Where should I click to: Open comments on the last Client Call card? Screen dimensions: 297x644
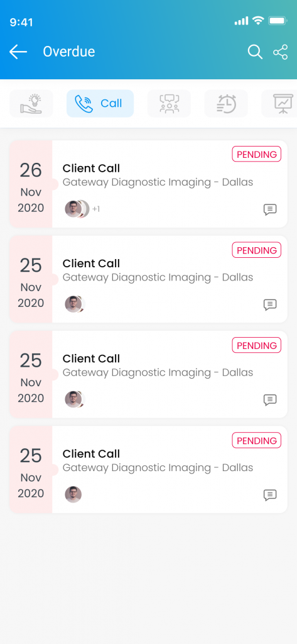pos(270,495)
